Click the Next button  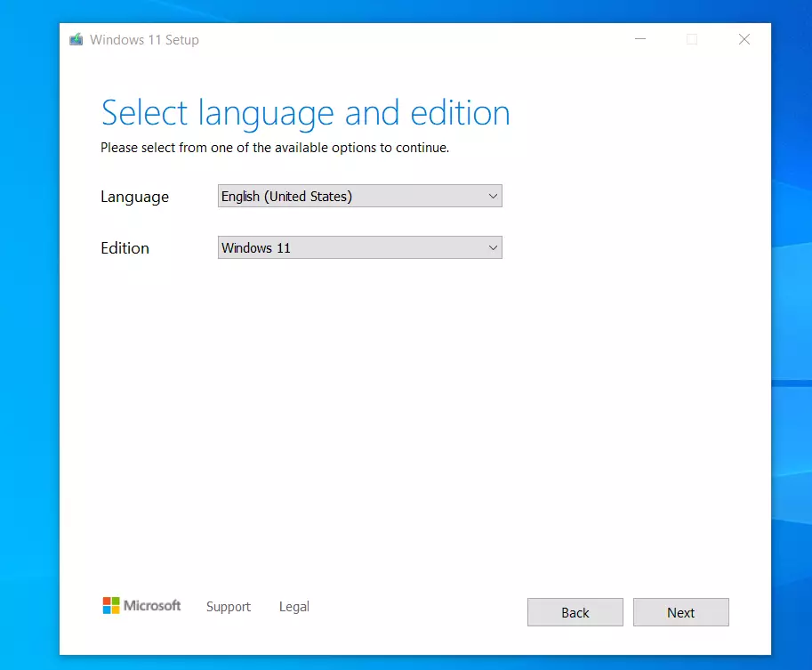[x=681, y=612]
